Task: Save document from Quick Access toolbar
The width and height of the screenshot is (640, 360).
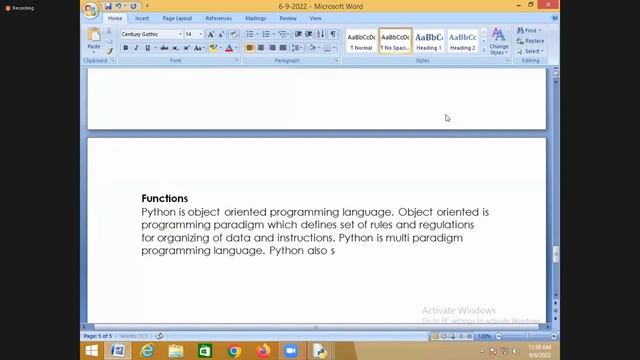Action: coord(108,6)
